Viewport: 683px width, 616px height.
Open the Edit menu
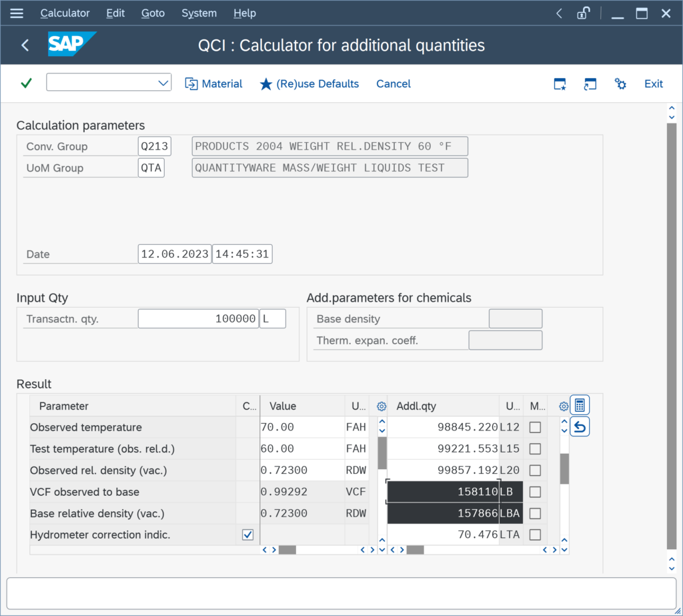pyautogui.click(x=115, y=13)
